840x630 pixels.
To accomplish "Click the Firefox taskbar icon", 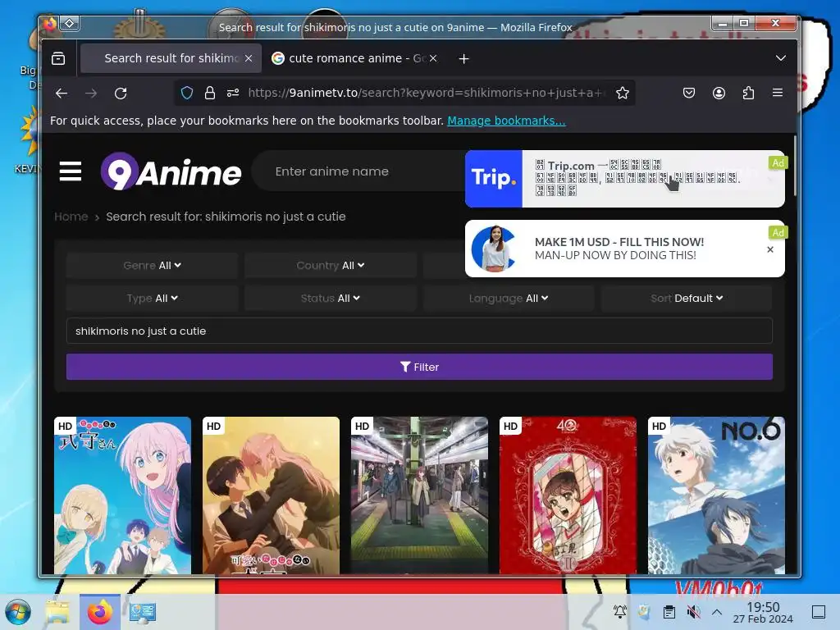I will coord(100,612).
